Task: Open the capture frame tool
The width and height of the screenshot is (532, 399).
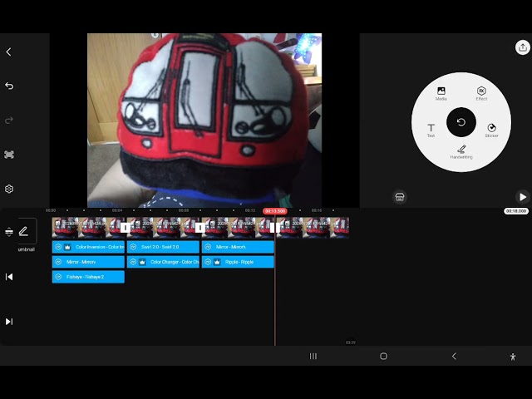Action: pos(9,155)
